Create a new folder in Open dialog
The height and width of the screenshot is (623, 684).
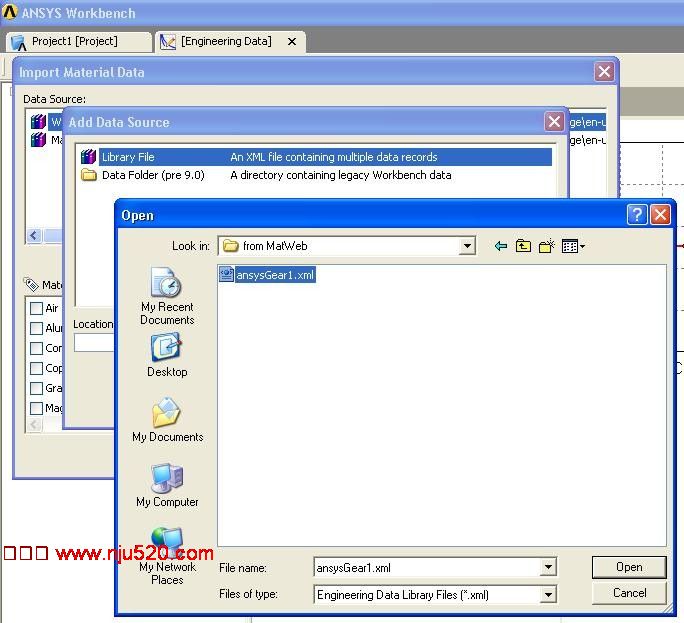547,246
